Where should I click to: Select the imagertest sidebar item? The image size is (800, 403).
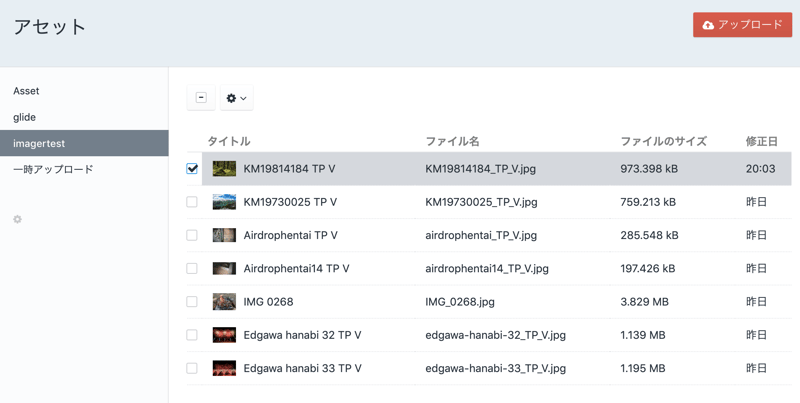click(x=39, y=143)
